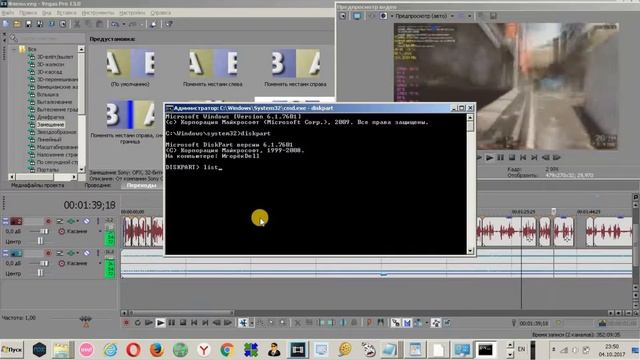Open the Redo history dropdown arrow

click(141, 24)
